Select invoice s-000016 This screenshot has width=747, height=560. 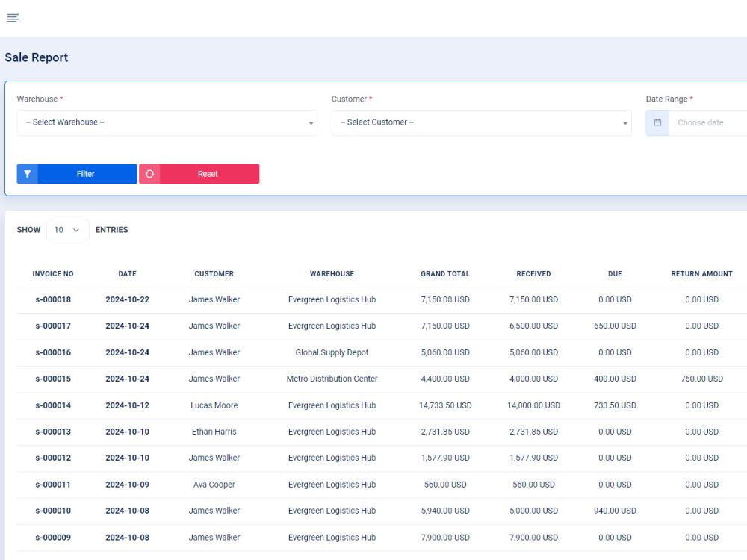53,352
